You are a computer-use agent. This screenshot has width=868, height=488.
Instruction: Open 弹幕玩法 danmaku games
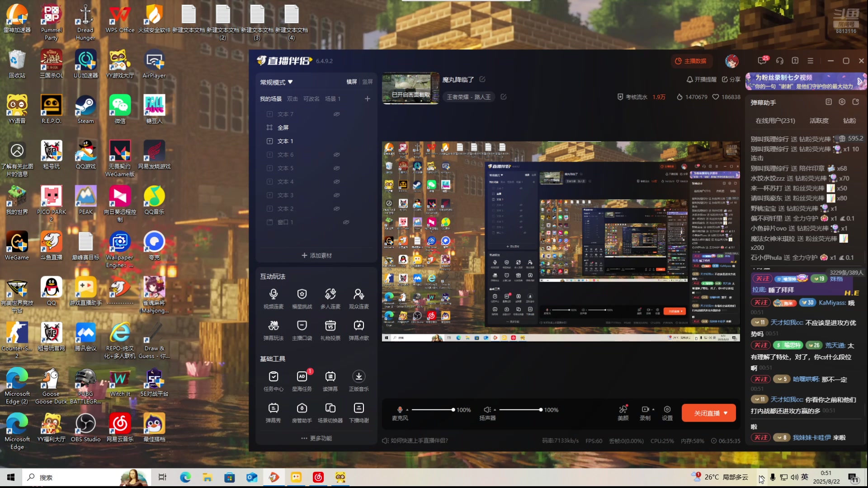click(x=274, y=330)
